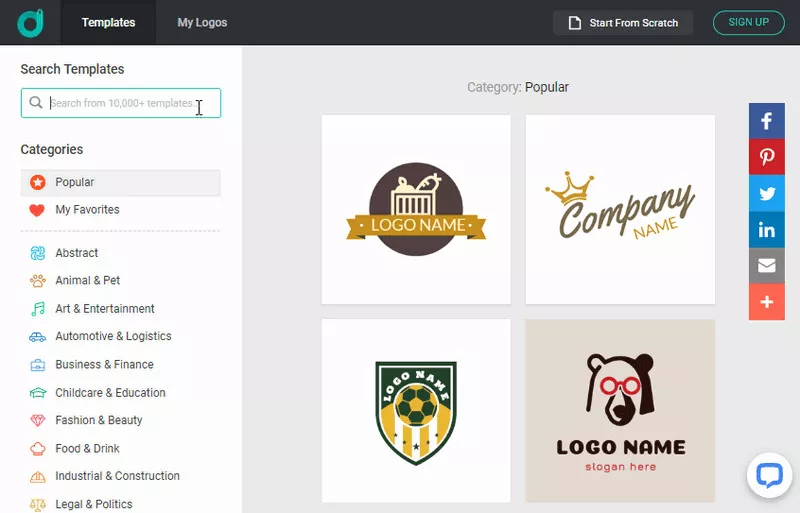The image size is (800, 513).
Task: Click the chef hat icon
Action: (x=38, y=449)
